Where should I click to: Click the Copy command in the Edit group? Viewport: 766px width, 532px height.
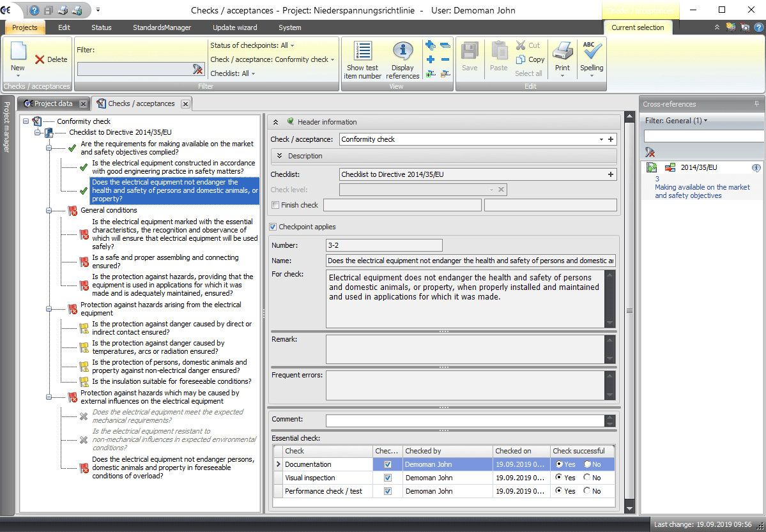[530, 59]
